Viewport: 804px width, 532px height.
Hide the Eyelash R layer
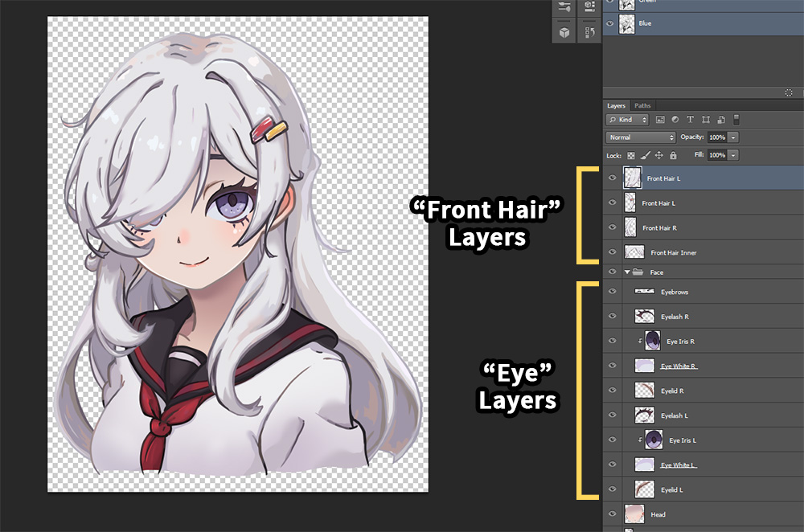pyautogui.click(x=612, y=316)
